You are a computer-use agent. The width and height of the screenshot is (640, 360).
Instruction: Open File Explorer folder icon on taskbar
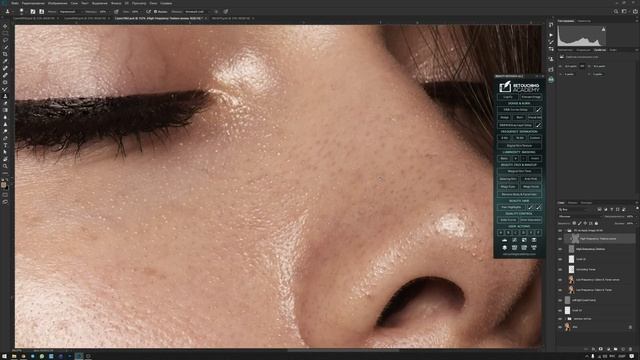13,356
